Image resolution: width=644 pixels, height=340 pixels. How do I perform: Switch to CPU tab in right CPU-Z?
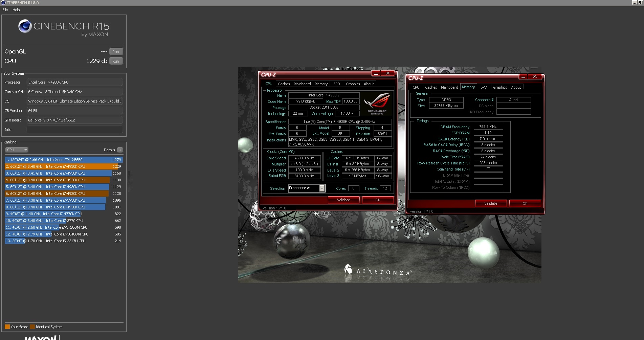[416, 87]
